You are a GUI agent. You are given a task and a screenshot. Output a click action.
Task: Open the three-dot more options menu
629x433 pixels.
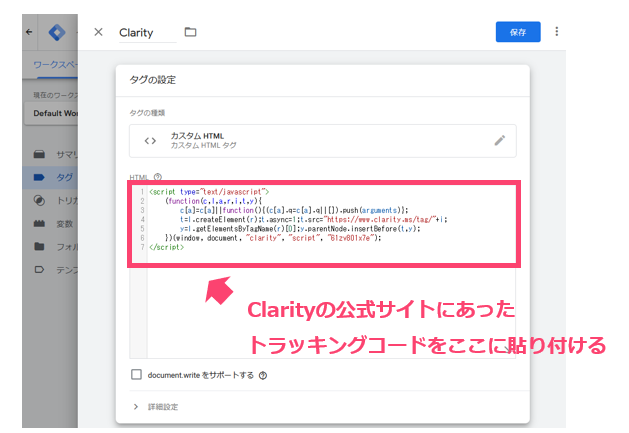[x=556, y=31]
